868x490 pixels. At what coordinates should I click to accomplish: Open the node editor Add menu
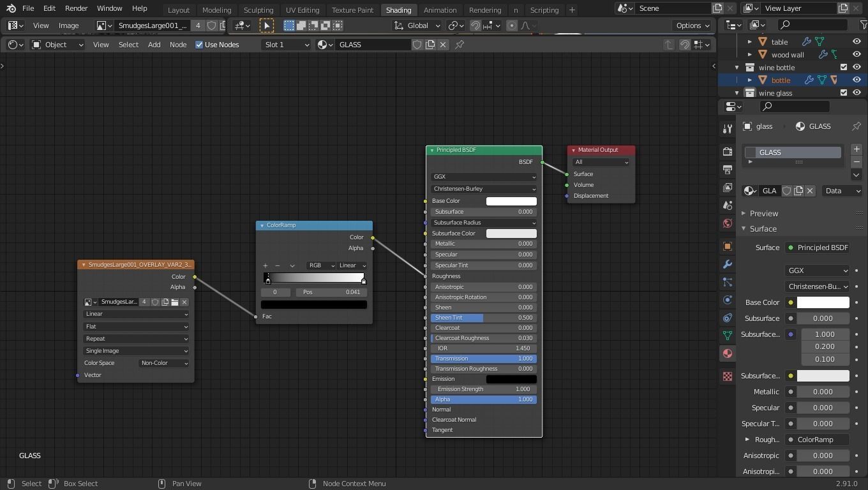pos(154,45)
